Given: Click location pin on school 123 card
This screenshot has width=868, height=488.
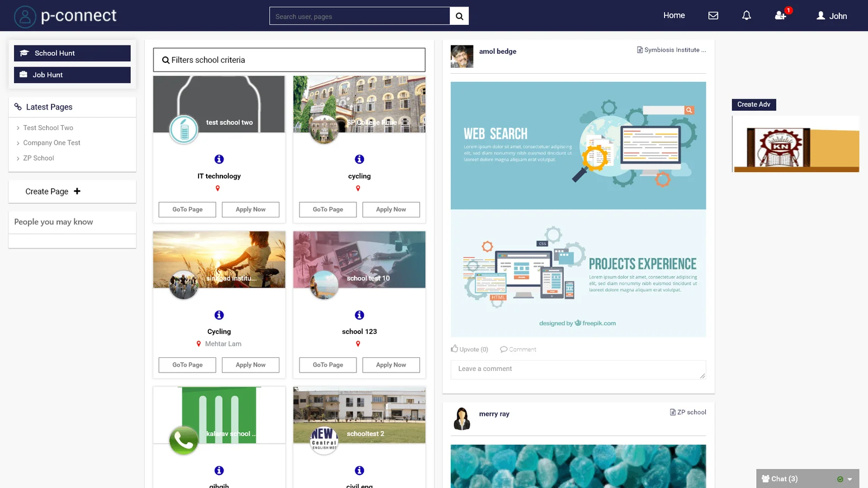Looking at the screenshot, I should coord(358,344).
